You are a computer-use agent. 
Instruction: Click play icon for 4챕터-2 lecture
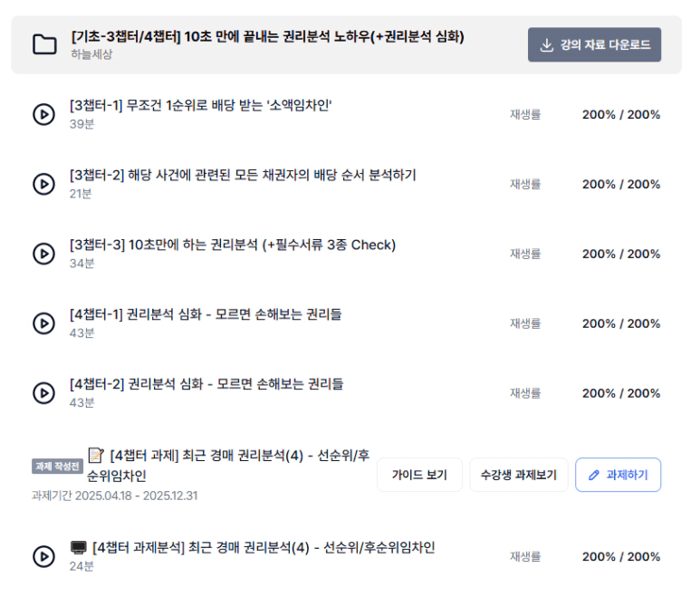point(43,393)
